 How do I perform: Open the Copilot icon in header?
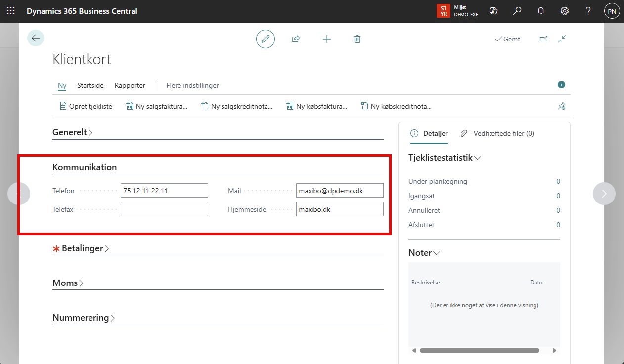(x=493, y=11)
